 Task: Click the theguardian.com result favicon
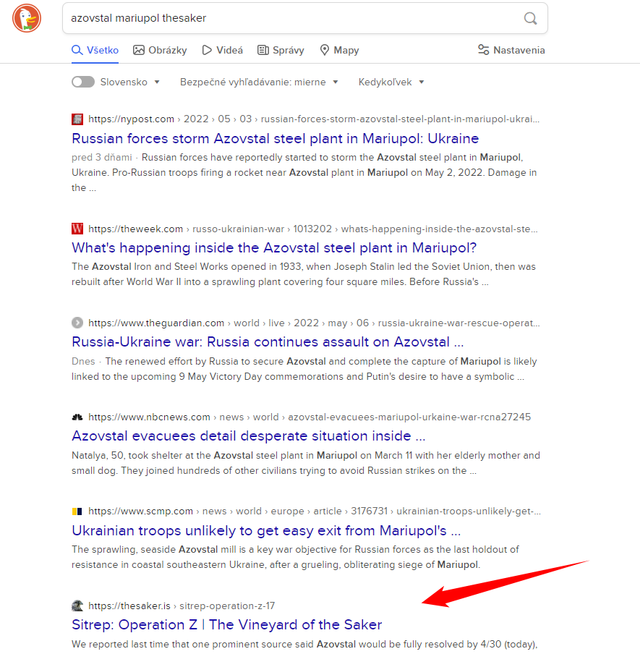[77, 323]
